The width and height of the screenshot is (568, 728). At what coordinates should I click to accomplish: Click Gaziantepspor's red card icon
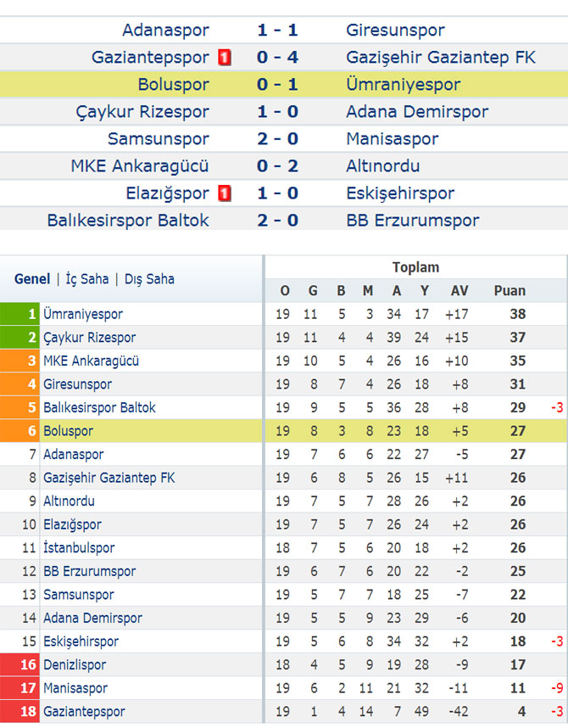225,58
